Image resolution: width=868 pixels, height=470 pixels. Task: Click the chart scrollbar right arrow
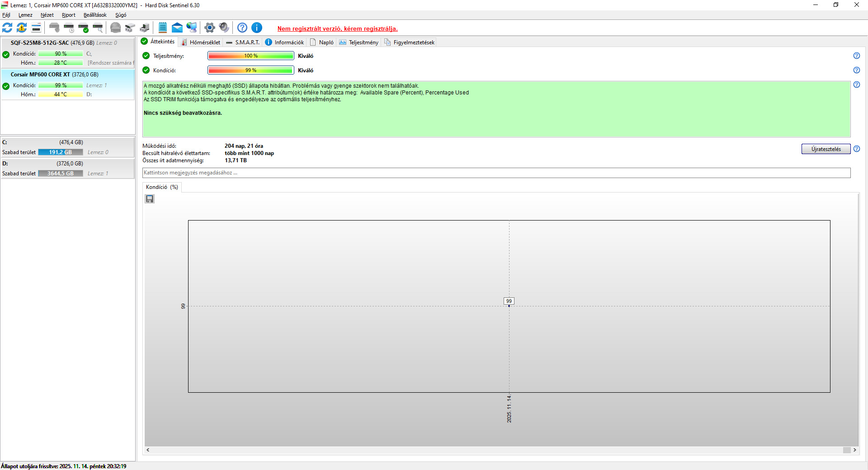point(854,450)
